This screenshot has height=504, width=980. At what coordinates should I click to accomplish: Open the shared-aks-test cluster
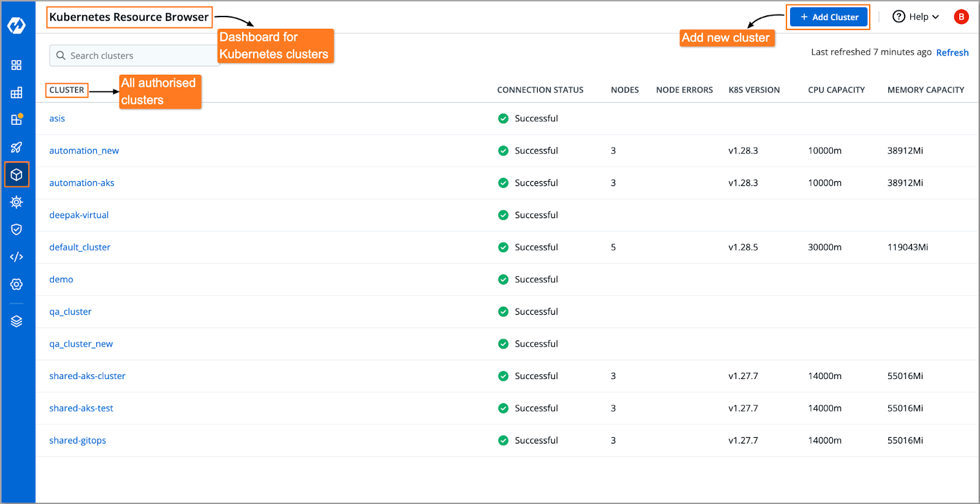click(x=81, y=408)
